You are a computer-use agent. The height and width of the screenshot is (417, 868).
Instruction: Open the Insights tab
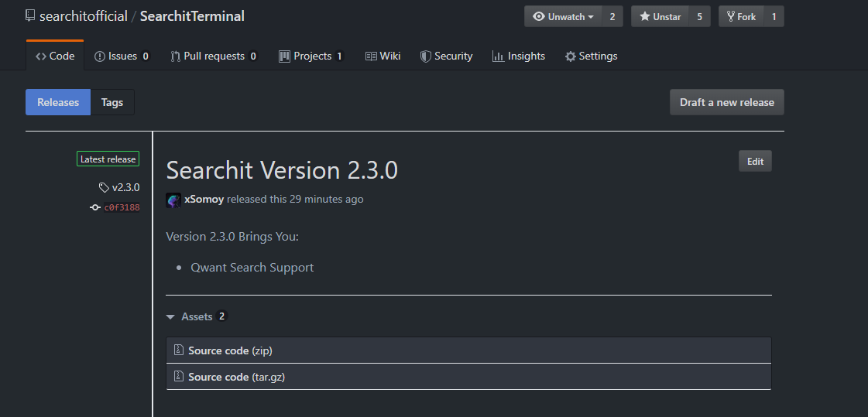click(518, 56)
